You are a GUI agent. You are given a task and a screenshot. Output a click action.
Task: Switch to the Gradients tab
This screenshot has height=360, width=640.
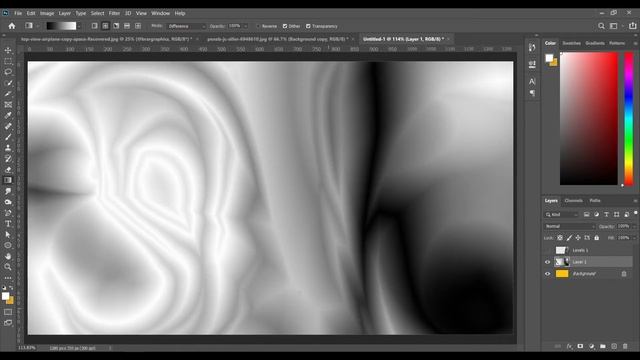coord(595,43)
